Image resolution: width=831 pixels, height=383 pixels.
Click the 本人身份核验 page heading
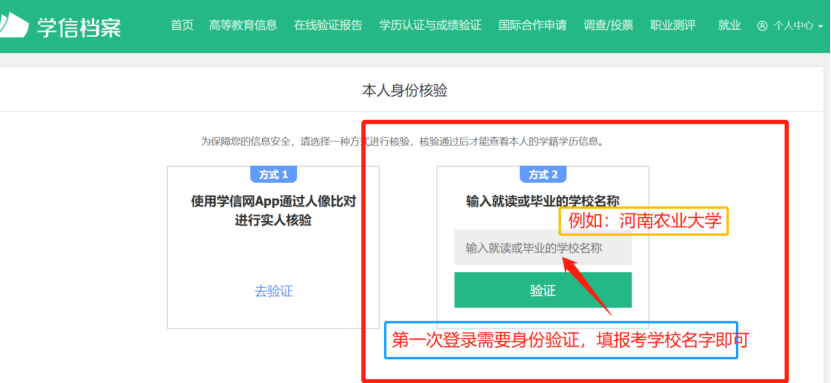(x=404, y=91)
